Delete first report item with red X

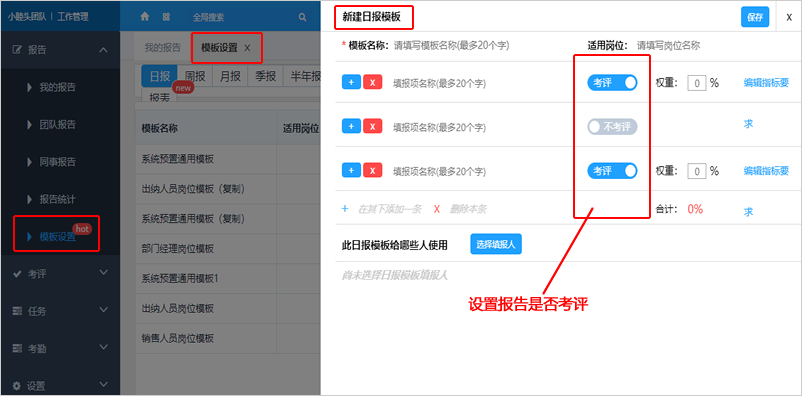[373, 82]
